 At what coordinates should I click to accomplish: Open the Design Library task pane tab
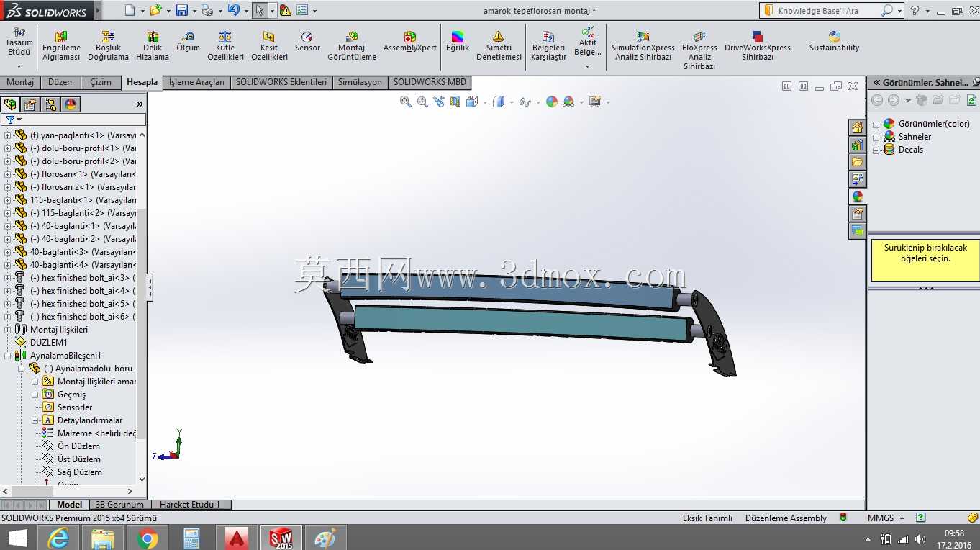click(x=857, y=145)
